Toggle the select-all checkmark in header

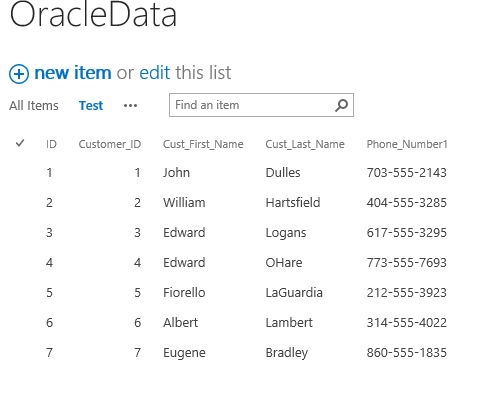tap(20, 143)
